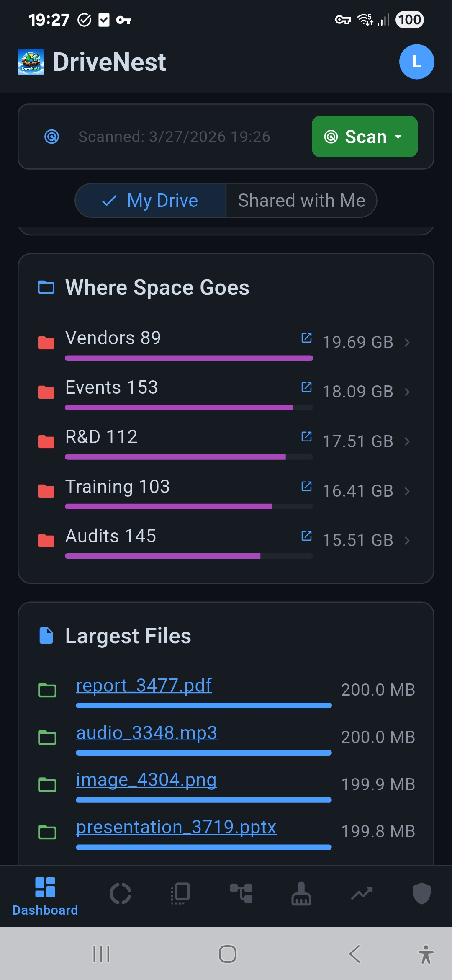Open parent folder of presentation_3719.pptx
The width and height of the screenshot is (452, 980).
47,832
